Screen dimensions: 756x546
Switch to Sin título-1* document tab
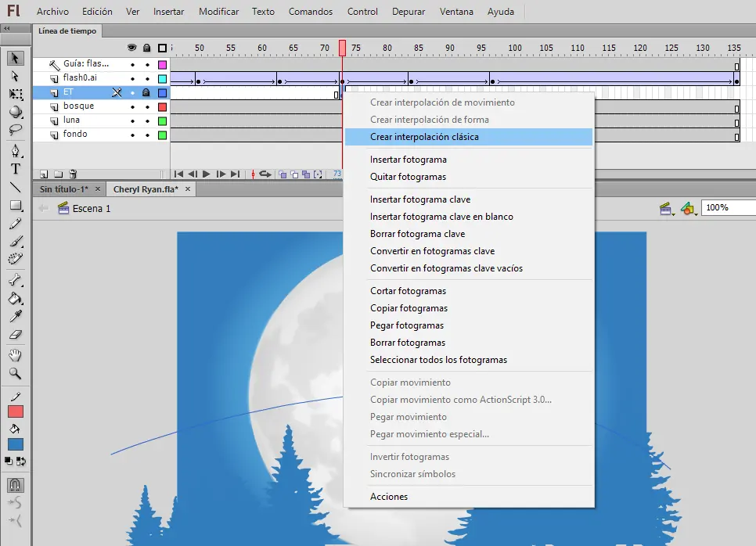(63, 189)
